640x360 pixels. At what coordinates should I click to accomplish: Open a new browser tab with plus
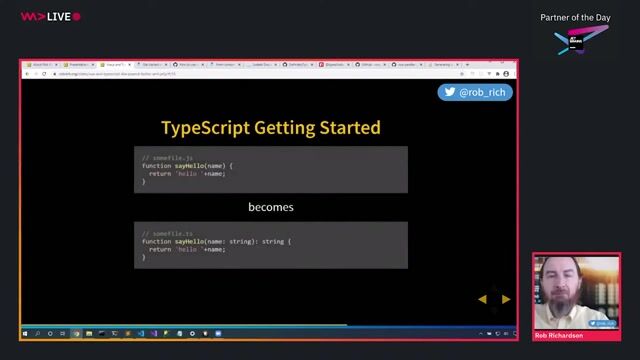(467, 64)
